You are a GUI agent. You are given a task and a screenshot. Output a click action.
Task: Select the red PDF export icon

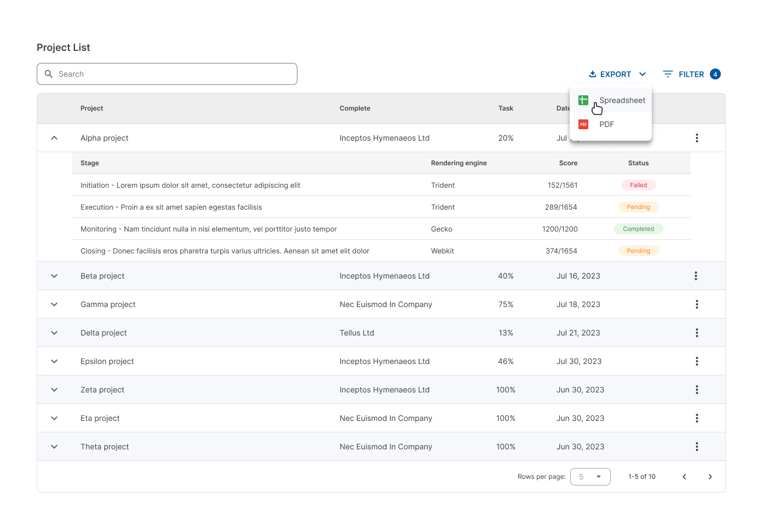[583, 124]
